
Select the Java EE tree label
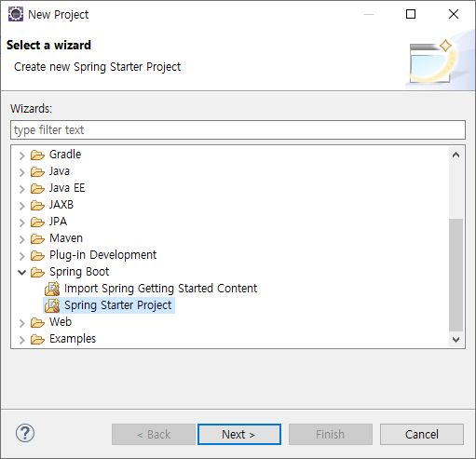[x=67, y=188]
